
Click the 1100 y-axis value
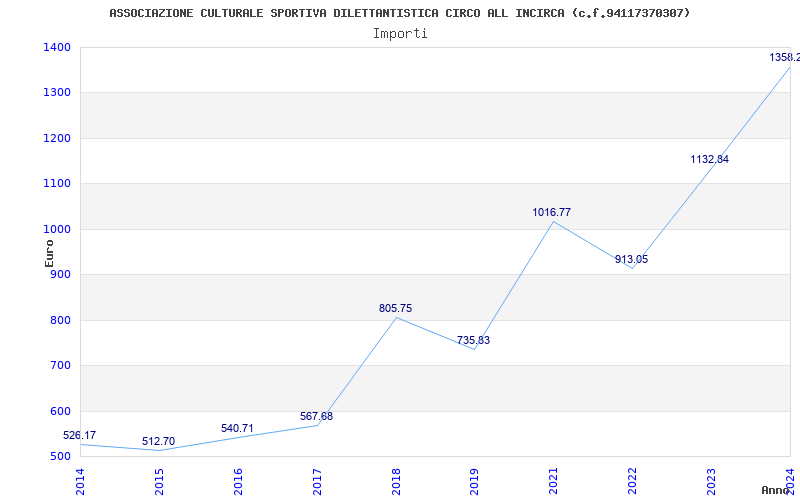point(57,184)
